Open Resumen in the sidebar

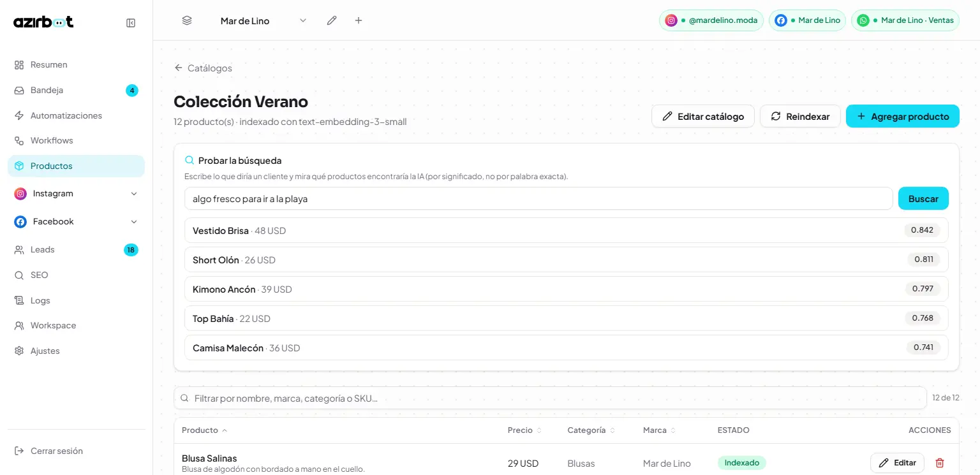click(76, 65)
